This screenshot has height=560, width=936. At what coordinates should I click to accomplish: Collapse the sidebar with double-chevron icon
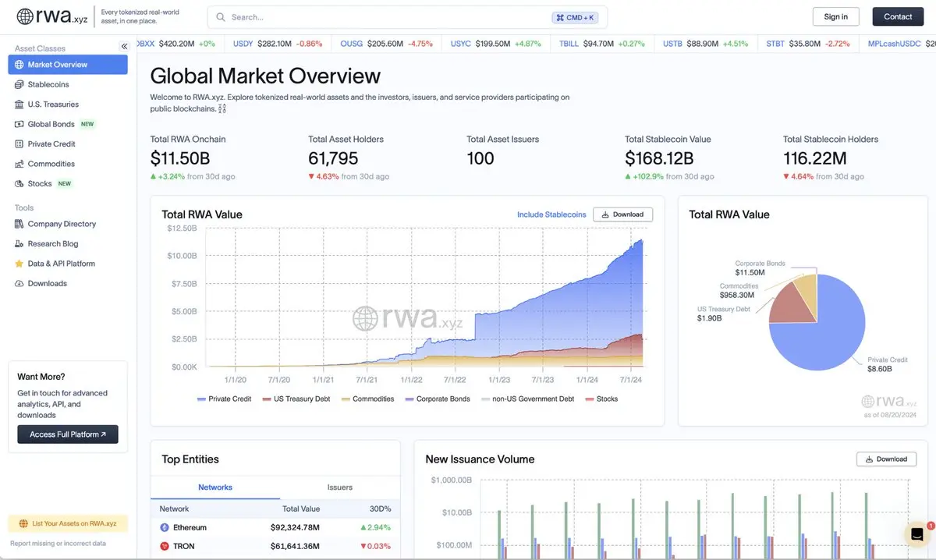[124, 47]
